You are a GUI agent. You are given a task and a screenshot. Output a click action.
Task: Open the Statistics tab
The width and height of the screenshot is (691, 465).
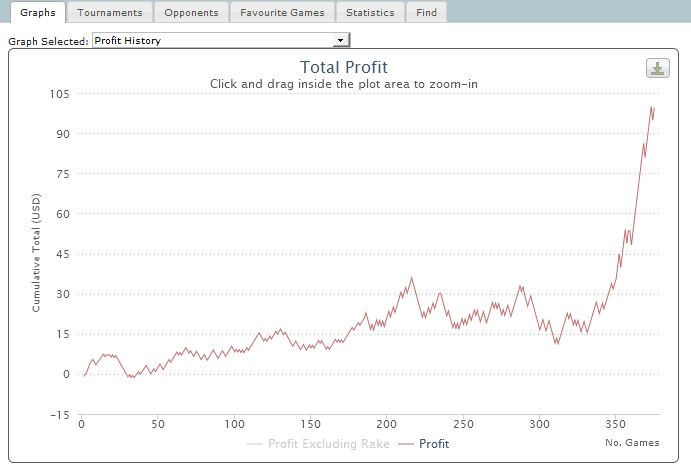pos(370,12)
